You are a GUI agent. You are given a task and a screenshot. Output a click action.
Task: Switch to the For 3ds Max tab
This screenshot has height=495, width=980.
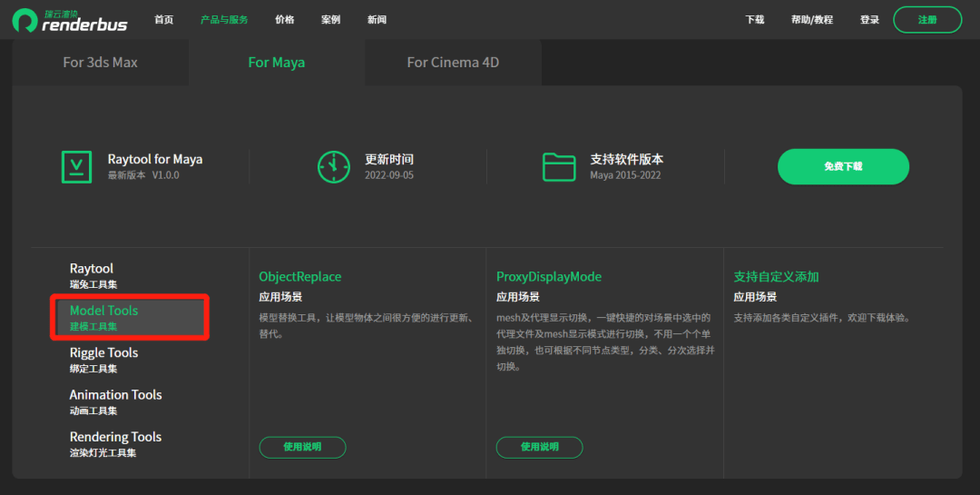pos(100,63)
